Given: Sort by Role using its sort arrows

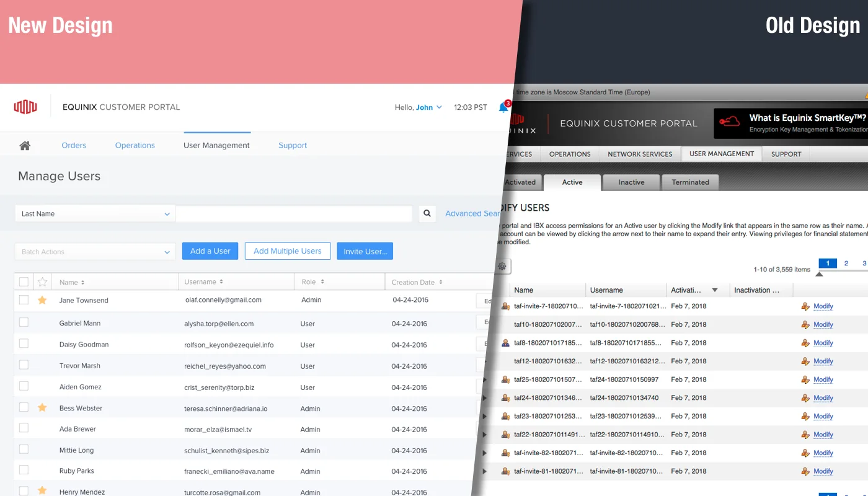Looking at the screenshot, I should (322, 282).
